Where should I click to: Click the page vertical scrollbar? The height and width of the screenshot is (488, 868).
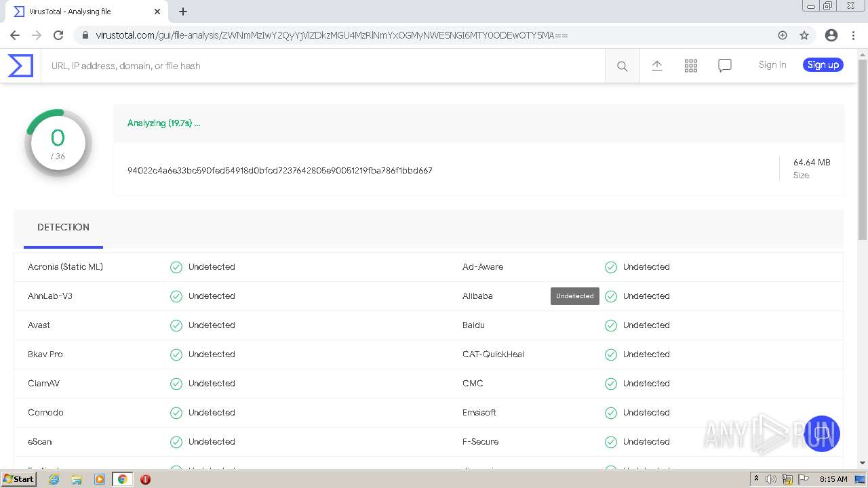[863, 149]
